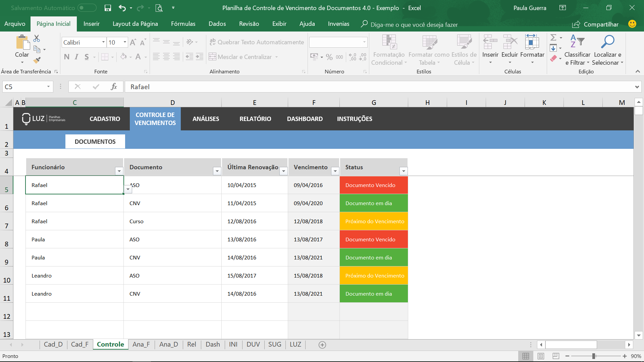Click the Insert Function fx icon
The image size is (644, 362).
[114, 87]
